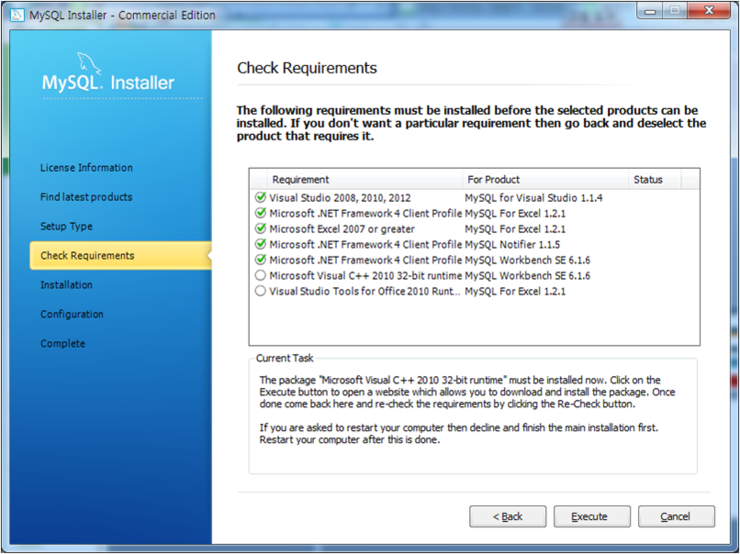Sort by the Requirement column header
This screenshot has height=554, width=740.
coord(364,179)
